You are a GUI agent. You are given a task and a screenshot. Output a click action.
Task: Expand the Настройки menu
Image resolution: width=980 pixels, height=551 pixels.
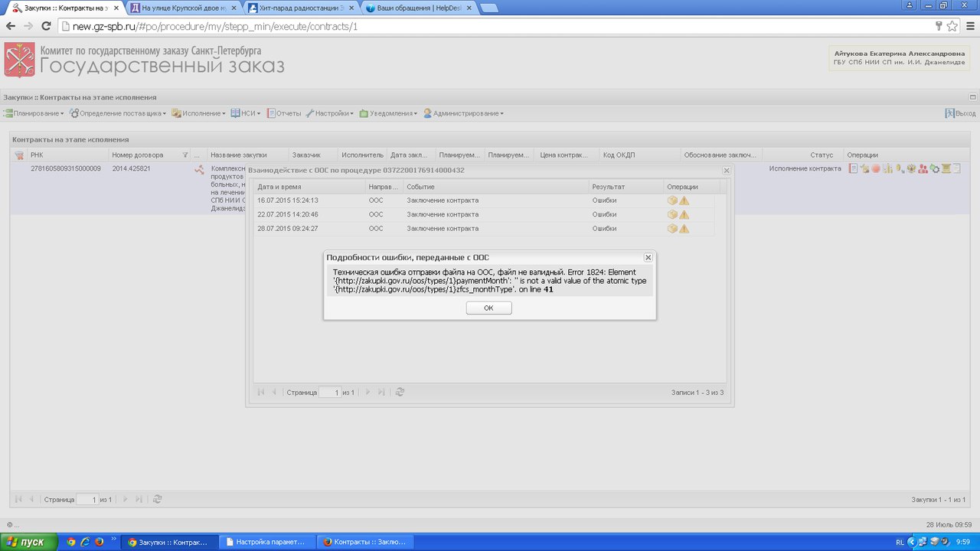(329, 113)
